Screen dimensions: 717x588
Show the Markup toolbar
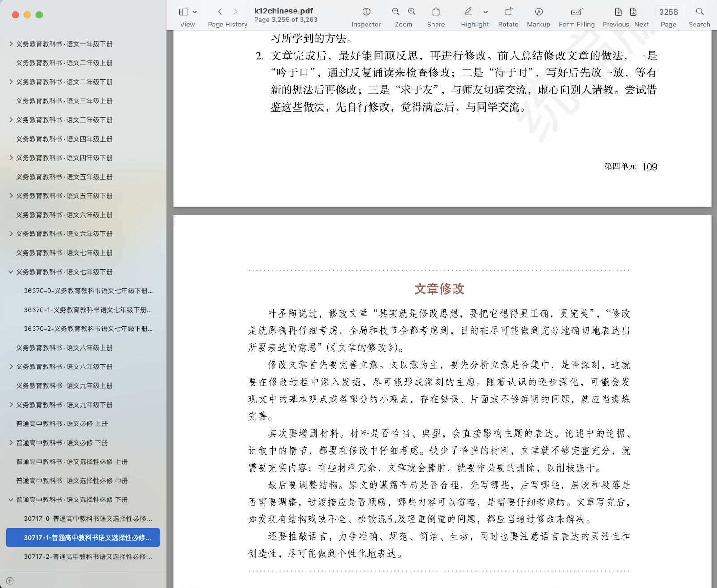point(538,12)
